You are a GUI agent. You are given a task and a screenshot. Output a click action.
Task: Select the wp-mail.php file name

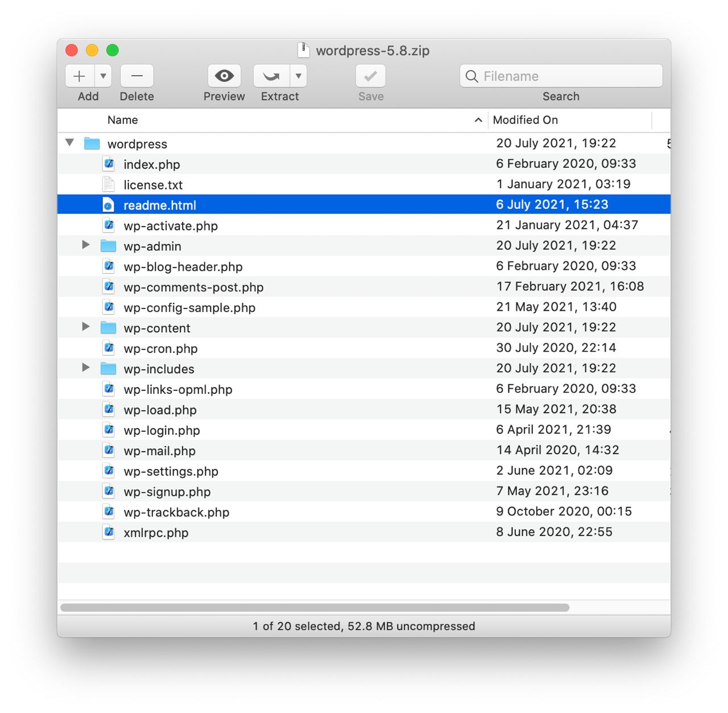[x=159, y=451]
